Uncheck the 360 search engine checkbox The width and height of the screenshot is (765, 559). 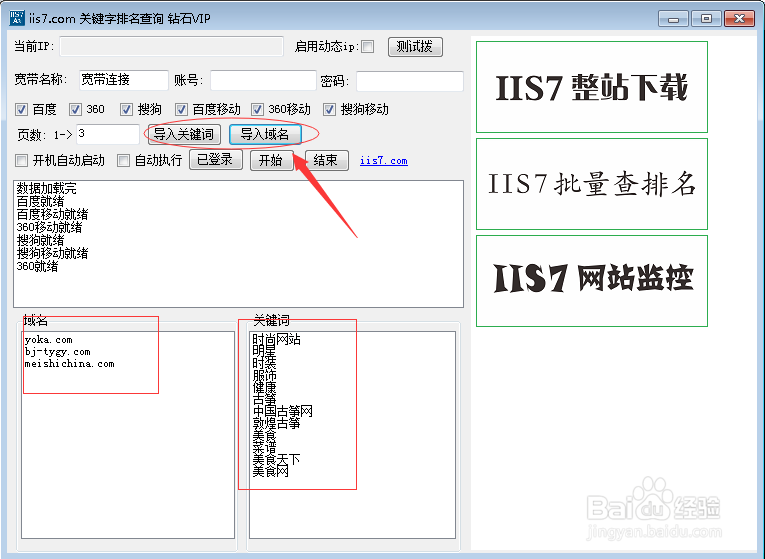(75, 109)
